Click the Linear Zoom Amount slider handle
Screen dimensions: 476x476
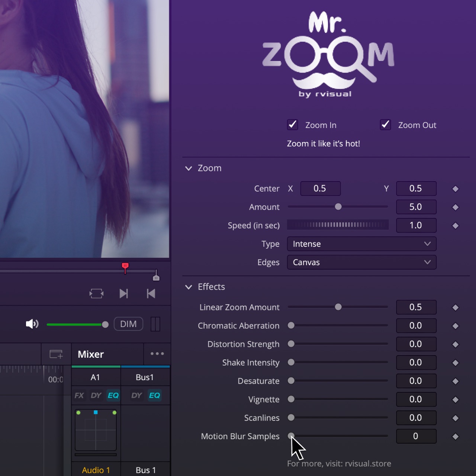338,307
